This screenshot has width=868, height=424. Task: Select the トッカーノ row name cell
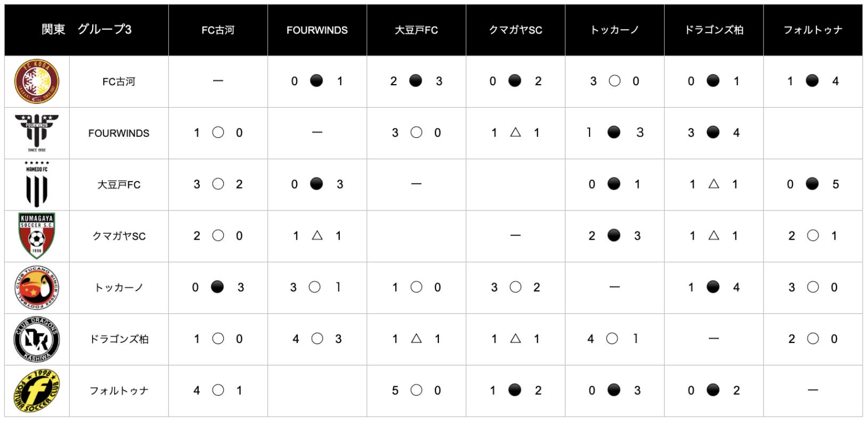pos(119,288)
